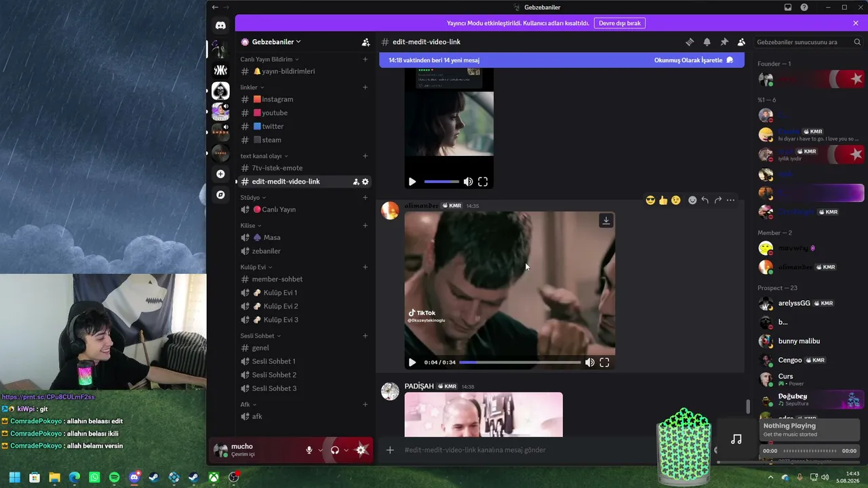The height and width of the screenshot is (488, 868).
Task: Open Discord direct messages home icon
Action: pos(220,26)
